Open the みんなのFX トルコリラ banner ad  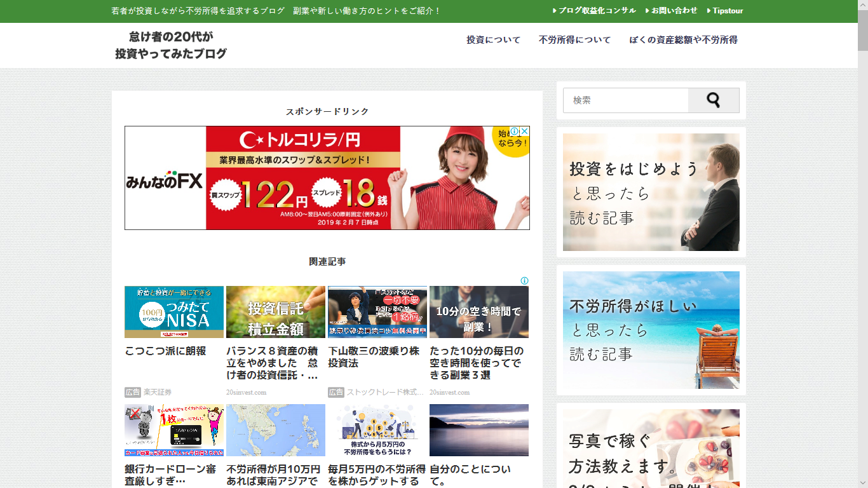[327, 178]
